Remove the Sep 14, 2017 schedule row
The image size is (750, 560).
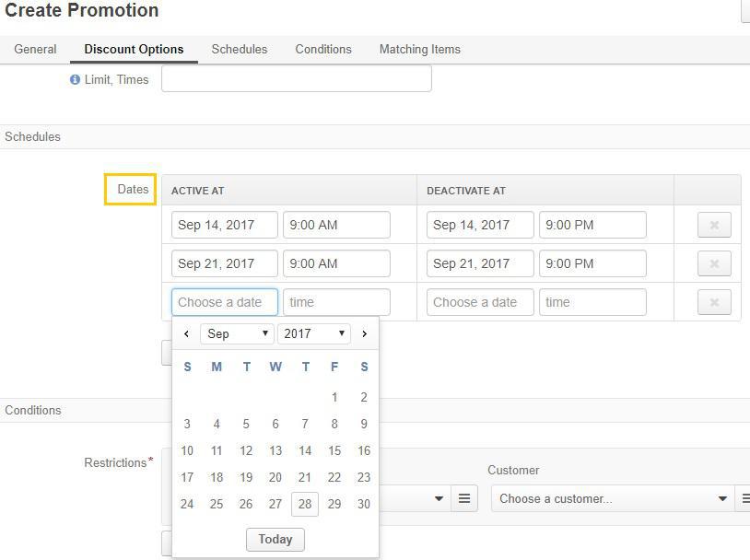coord(714,225)
